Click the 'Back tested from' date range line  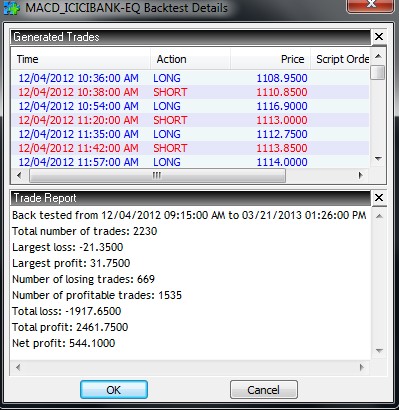pyautogui.click(x=189, y=215)
